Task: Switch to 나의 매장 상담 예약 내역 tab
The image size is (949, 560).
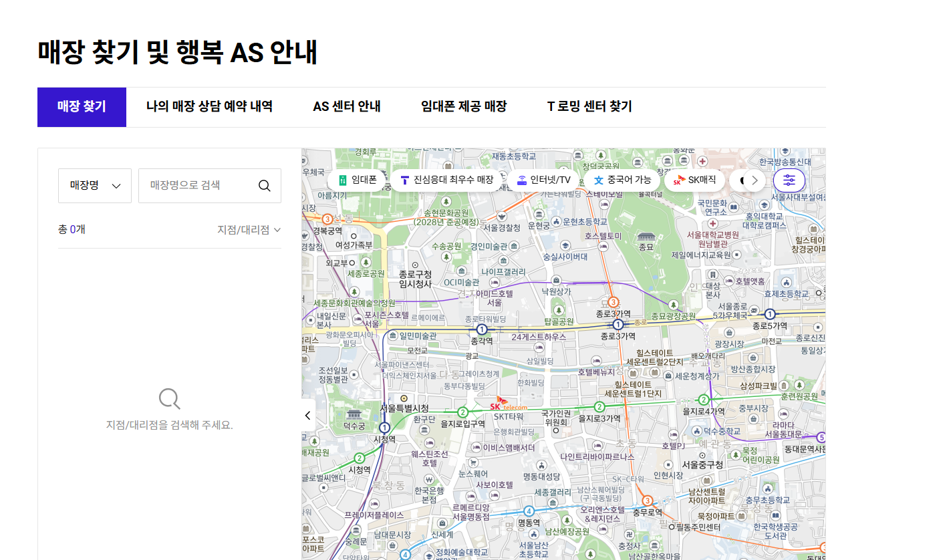Action: [x=209, y=107]
